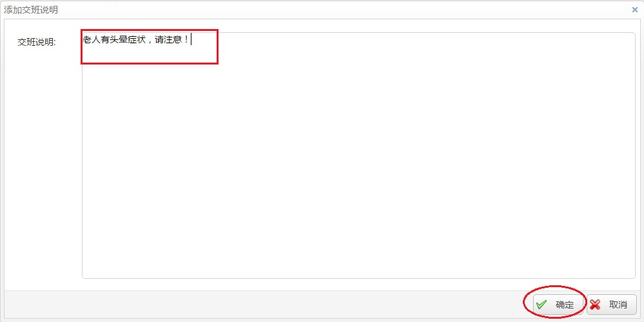Image resolution: width=644 pixels, height=322 pixels.
Task: Place the cursor before 老人 in the note
Action: (x=83, y=40)
